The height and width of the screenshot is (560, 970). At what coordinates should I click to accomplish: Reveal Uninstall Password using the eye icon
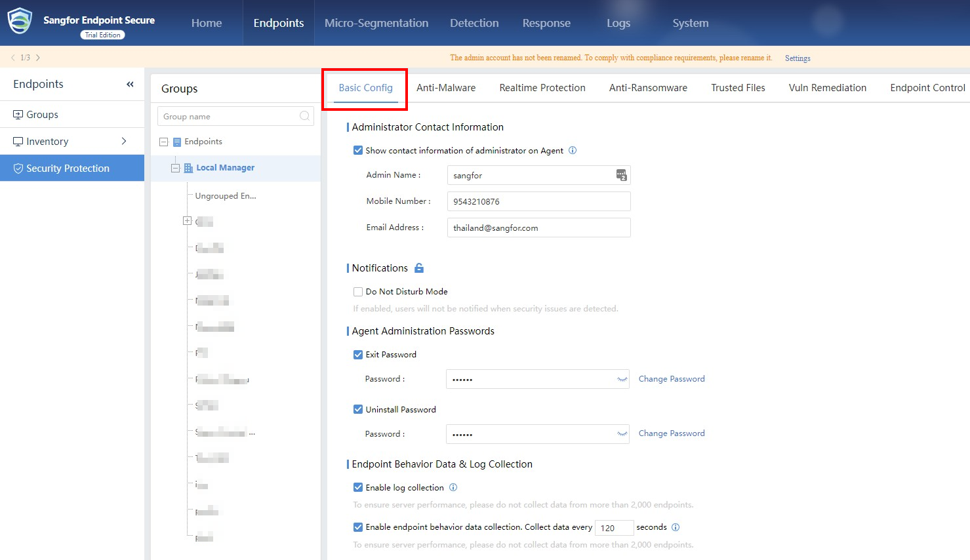[622, 434]
